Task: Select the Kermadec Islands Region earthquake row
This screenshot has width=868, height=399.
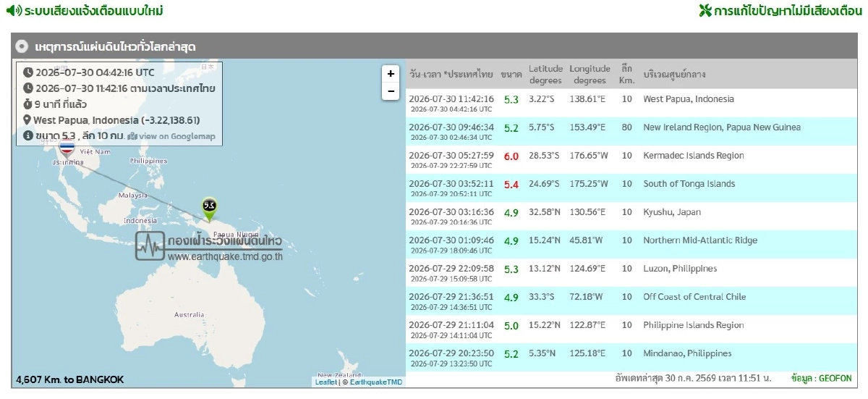Action: [630, 159]
